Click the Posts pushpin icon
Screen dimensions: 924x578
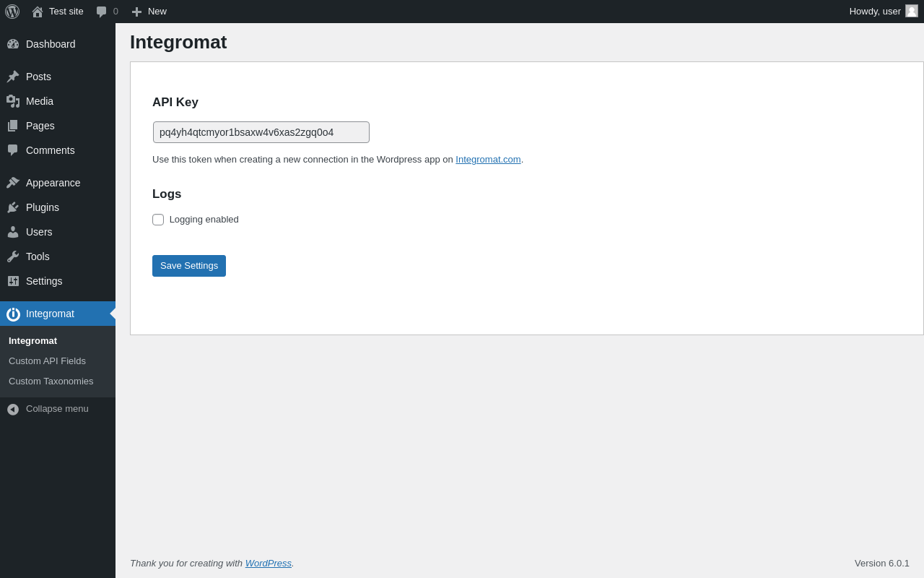13,77
